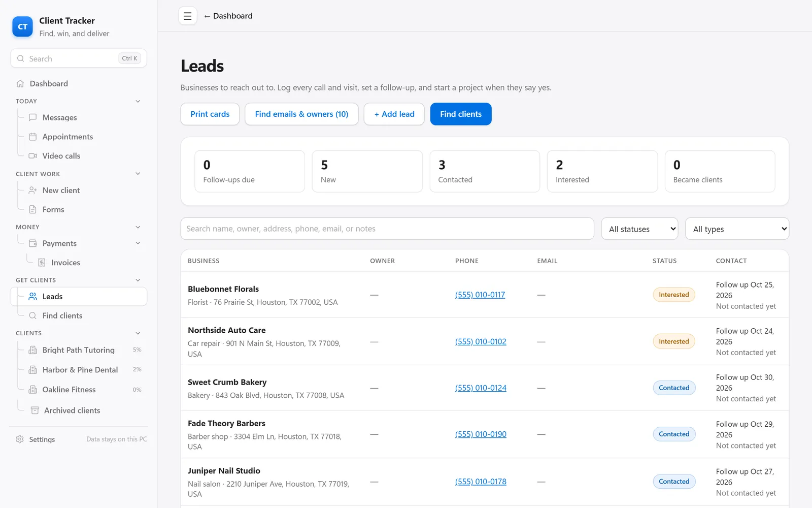Click the leads search input field

(x=387, y=229)
